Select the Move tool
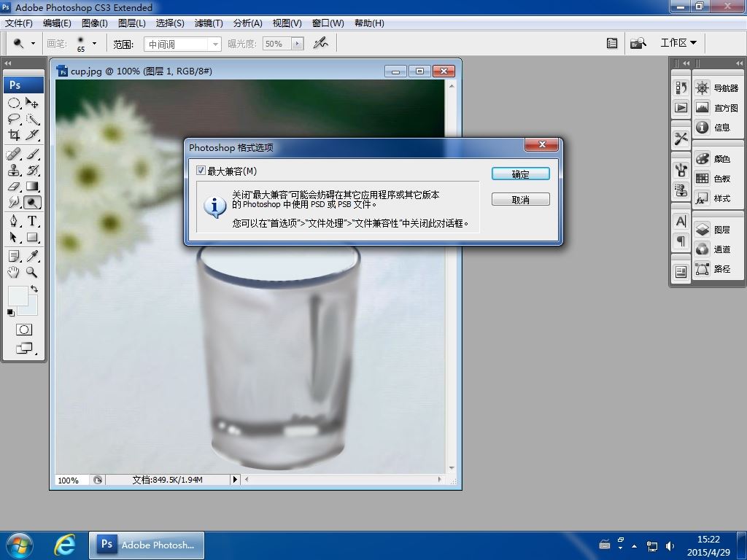This screenshot has width=747, height=560. click(32, 103)
